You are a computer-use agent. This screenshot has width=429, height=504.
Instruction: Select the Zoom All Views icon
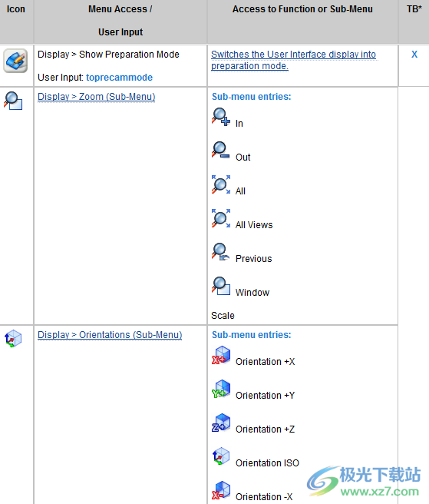pyautogui.click(x=221, y=218)
